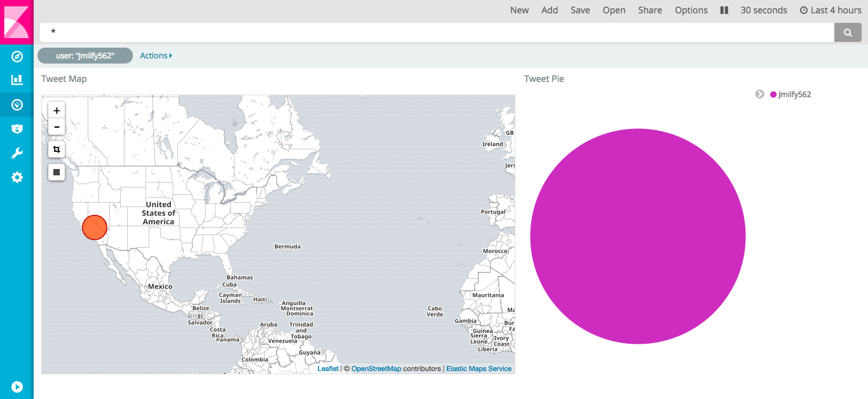
Task: Click the Tweet Map panel title
Action: pos(64,79)
